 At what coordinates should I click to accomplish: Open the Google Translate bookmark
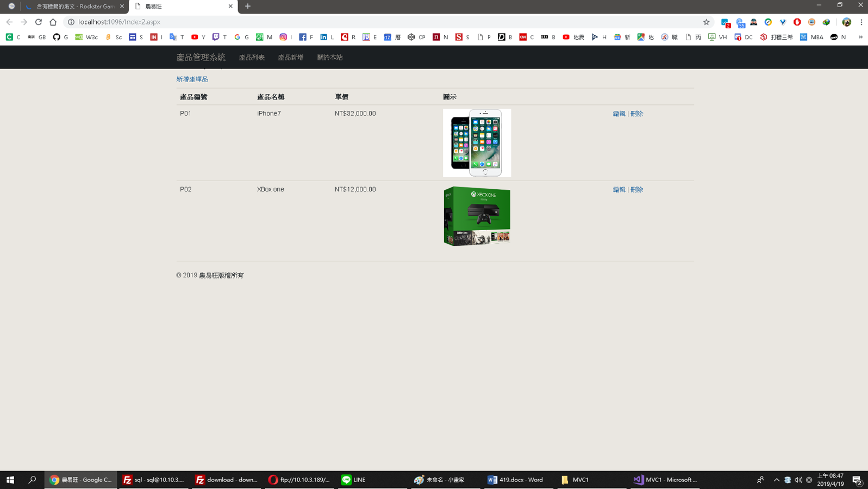pos(177,37)
